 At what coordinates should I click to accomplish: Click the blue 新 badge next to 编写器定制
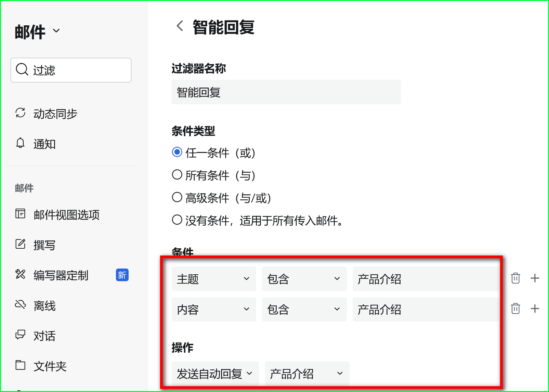coord(122,275)
